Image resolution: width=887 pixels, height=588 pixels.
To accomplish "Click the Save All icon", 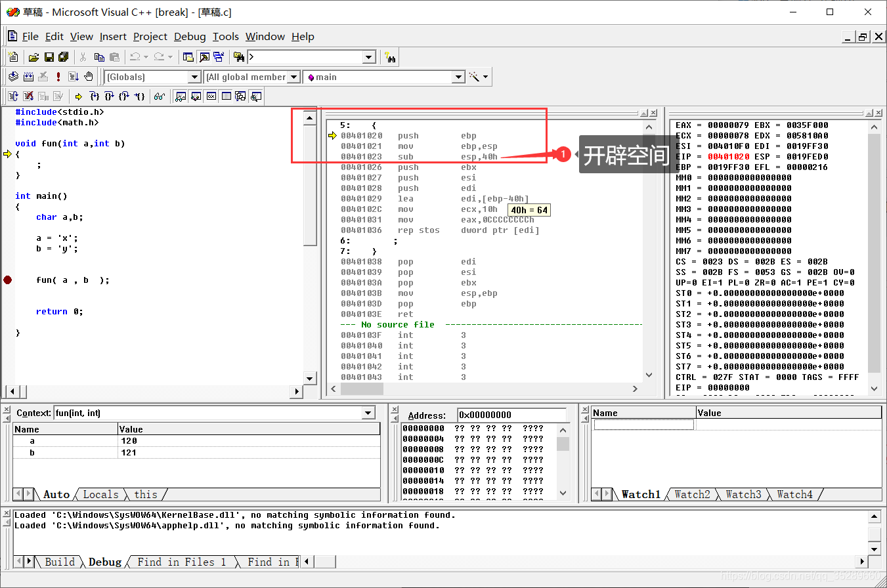I will coord(64,57).
